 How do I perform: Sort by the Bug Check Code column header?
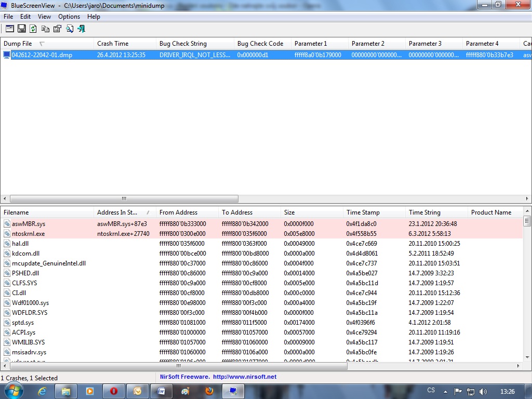pos(262,44)
